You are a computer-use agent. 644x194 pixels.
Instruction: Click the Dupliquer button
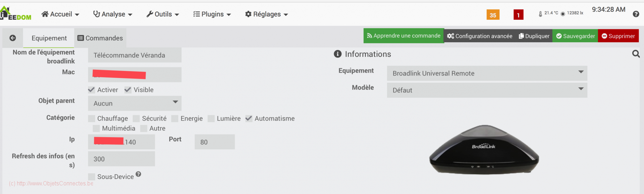coord(534,36)
